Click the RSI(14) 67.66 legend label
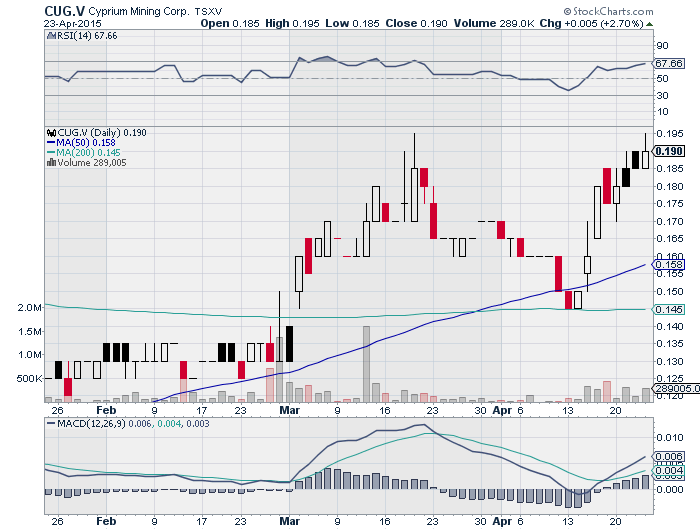Screen dimensions: 700x530 [x=87, y=36]
